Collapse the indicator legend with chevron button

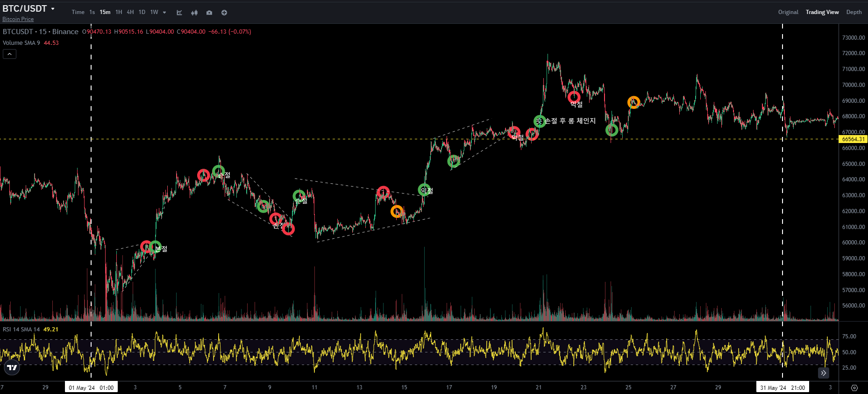[9, 54]
